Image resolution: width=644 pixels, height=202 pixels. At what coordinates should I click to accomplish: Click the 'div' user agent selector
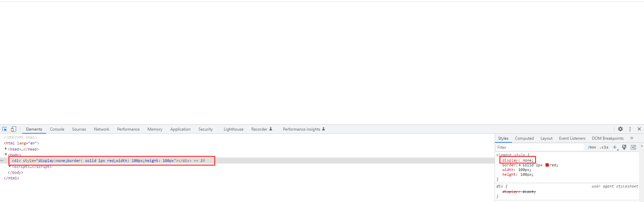500,186
